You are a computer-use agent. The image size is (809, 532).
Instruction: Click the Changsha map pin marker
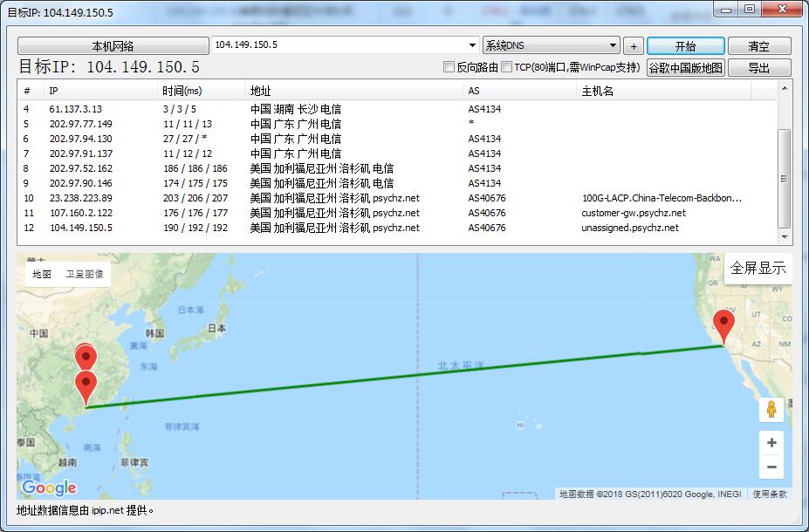point(86,357)
